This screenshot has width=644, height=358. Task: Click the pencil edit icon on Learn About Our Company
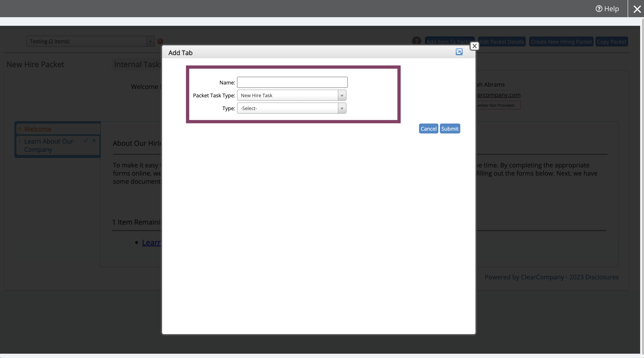pos(86,140)
